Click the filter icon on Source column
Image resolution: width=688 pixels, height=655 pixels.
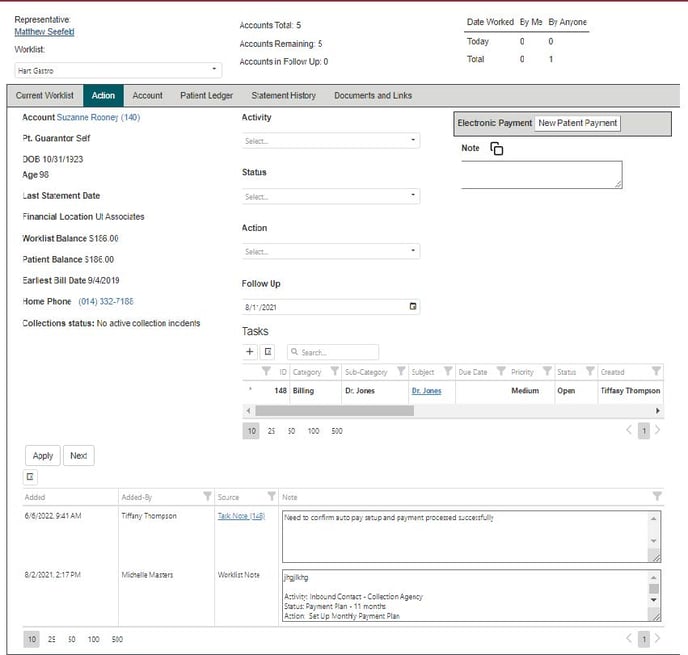(271, 497)
